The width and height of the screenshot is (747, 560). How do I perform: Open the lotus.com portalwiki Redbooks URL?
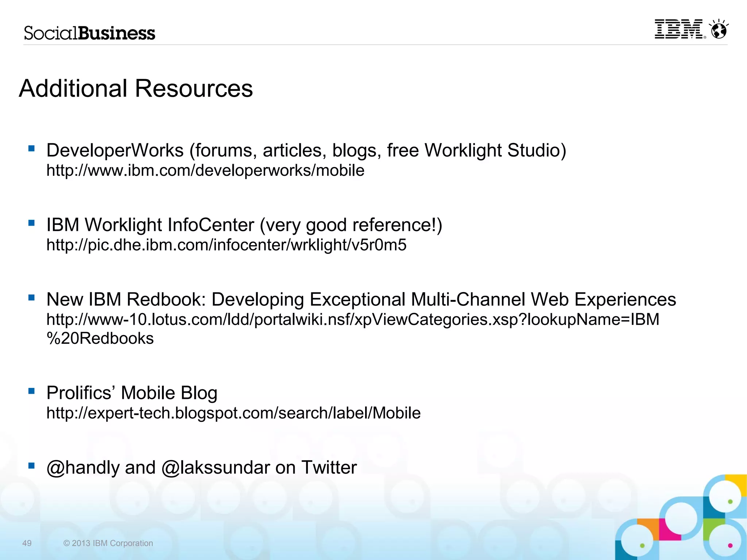click(353, 329)
